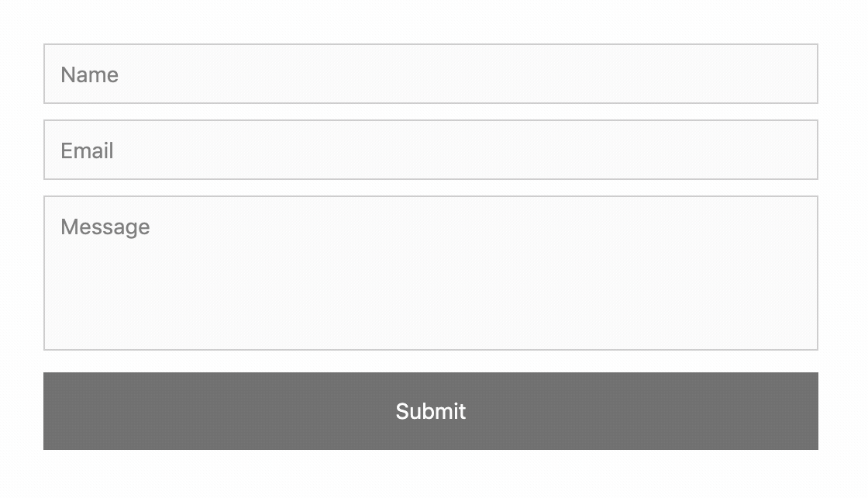Activate the large Message box

[x=431, y=272]
